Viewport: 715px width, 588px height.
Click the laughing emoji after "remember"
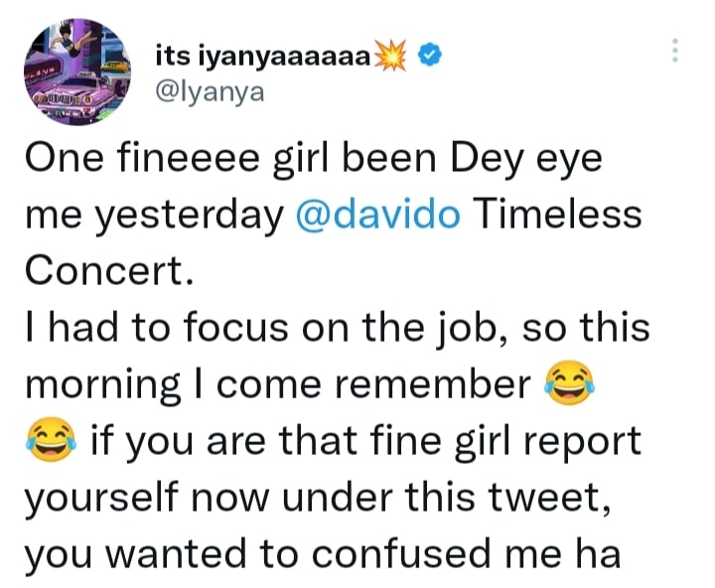[x=569, y=382]
